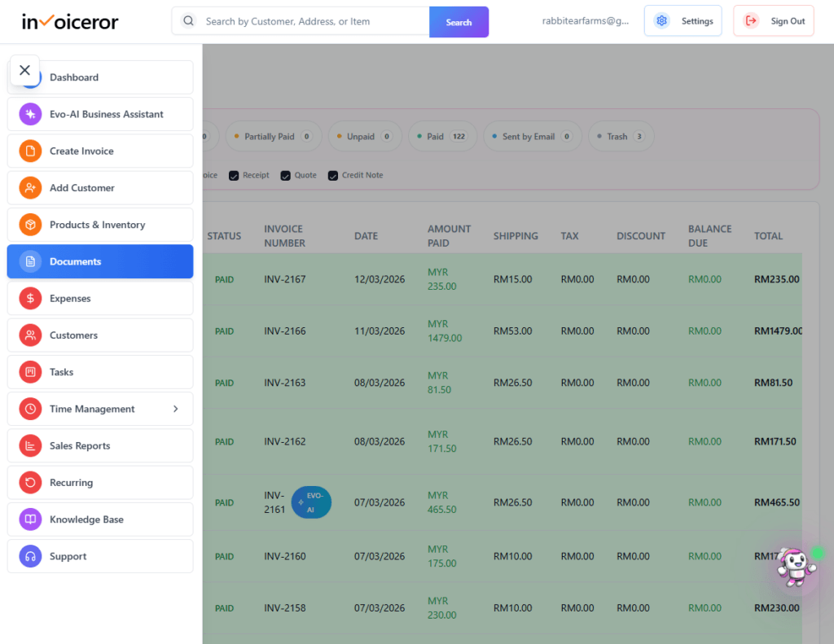Open the Knowledge Base icon

pyautogui.click(x=29, y=519)
